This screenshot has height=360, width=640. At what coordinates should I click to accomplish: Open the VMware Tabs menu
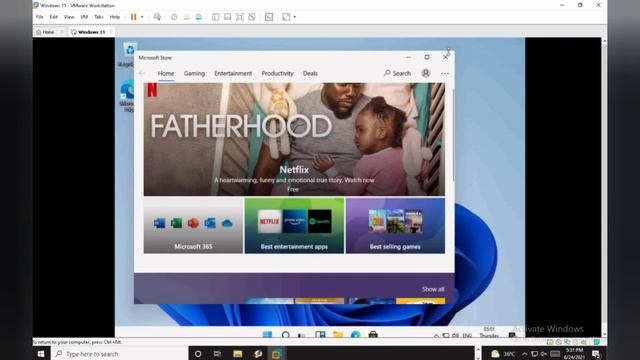tap(99, 17)
